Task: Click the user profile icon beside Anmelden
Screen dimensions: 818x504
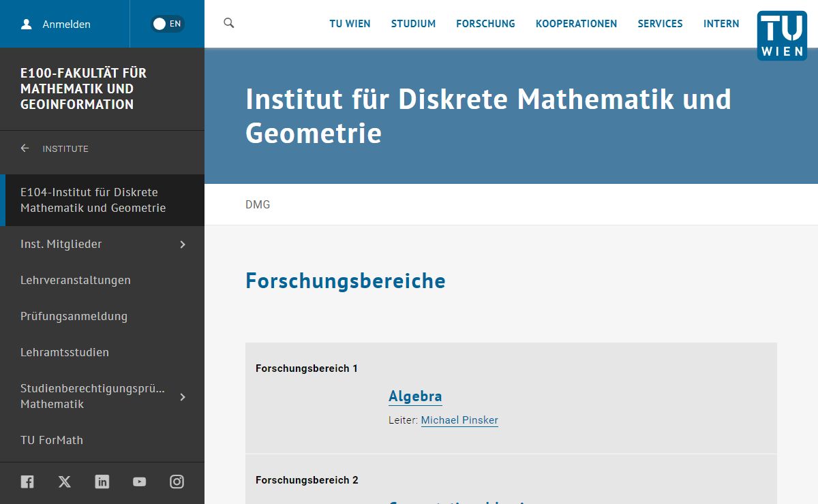Action: [27, 24]
